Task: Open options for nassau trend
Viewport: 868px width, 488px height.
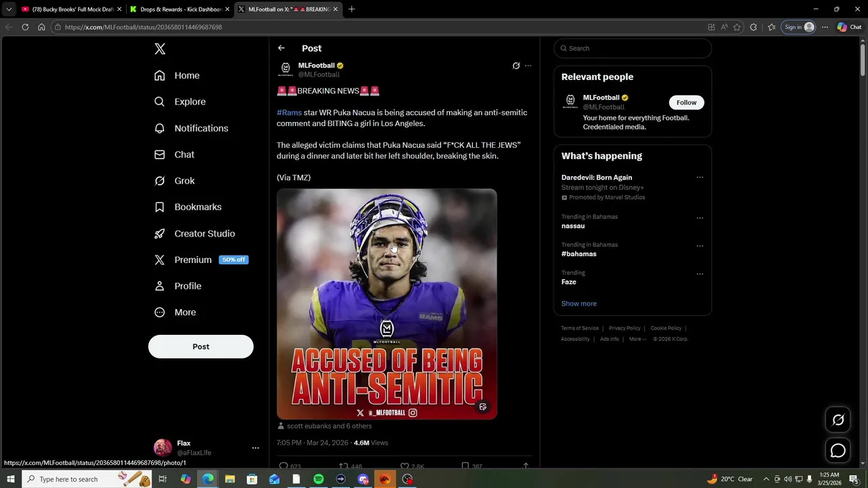Action: click(x=700, y=218)
